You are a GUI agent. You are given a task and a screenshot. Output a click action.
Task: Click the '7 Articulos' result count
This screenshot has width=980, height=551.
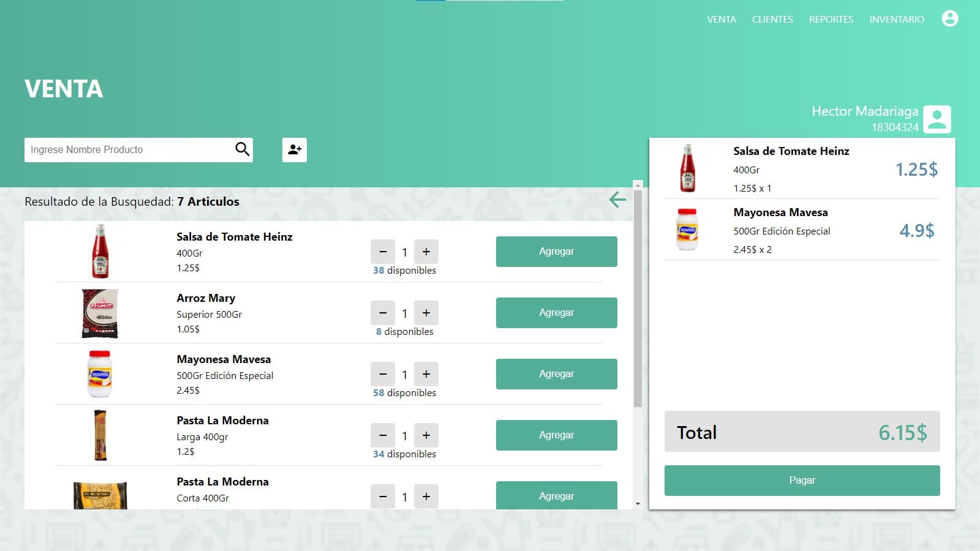click(208, 201)
